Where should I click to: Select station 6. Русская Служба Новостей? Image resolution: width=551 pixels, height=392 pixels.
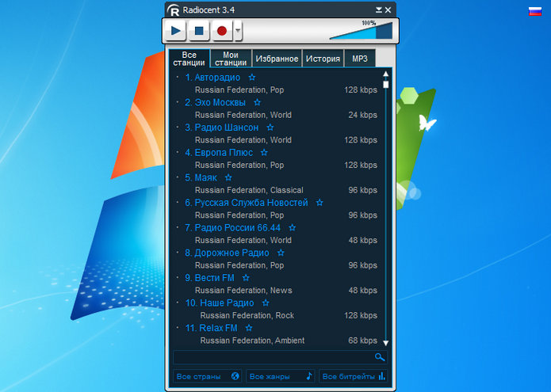[x=247, y=203]
